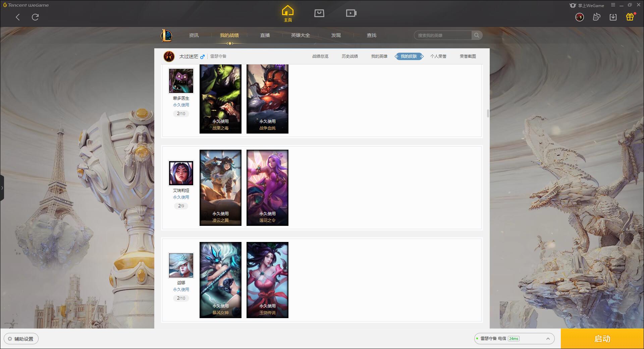The height and width of the screenshot is (349, 644).
Task: Open the user avatar icon in top bar
Action: (x=580, y=17)
